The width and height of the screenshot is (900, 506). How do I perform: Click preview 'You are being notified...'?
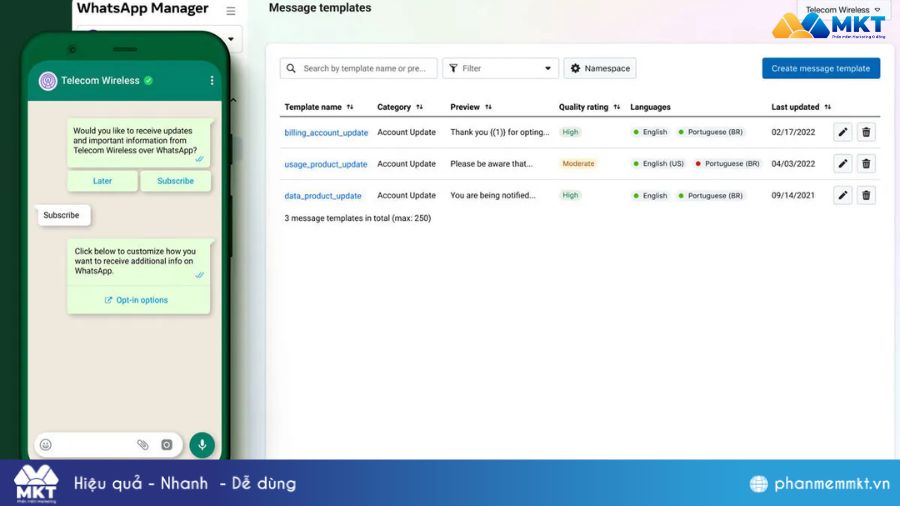[x=492, y=195]
